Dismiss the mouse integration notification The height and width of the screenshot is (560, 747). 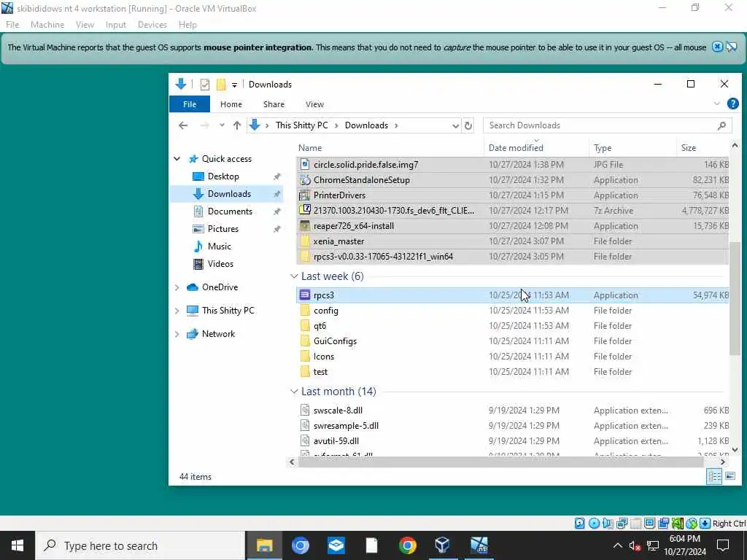click(x=717, y=47)
